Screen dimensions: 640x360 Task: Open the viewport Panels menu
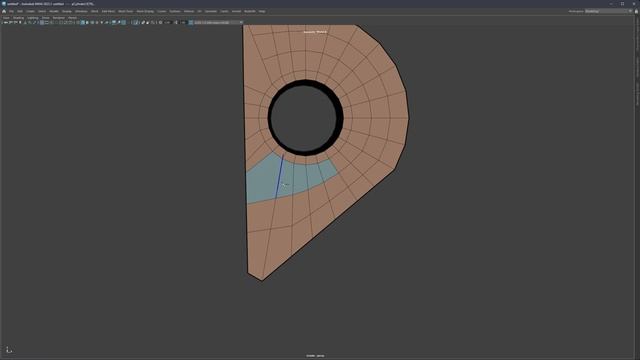pyautogui.click(x=72, y=18)
